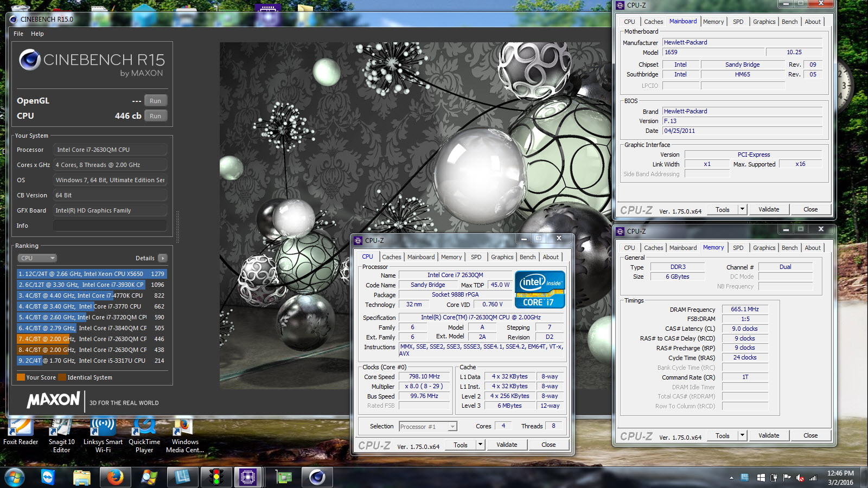Image resolution: width=868 pixels, height=488 pixels.
Task: Open the CPU ranking type dropdown
Action: click(x=37, y=258)
